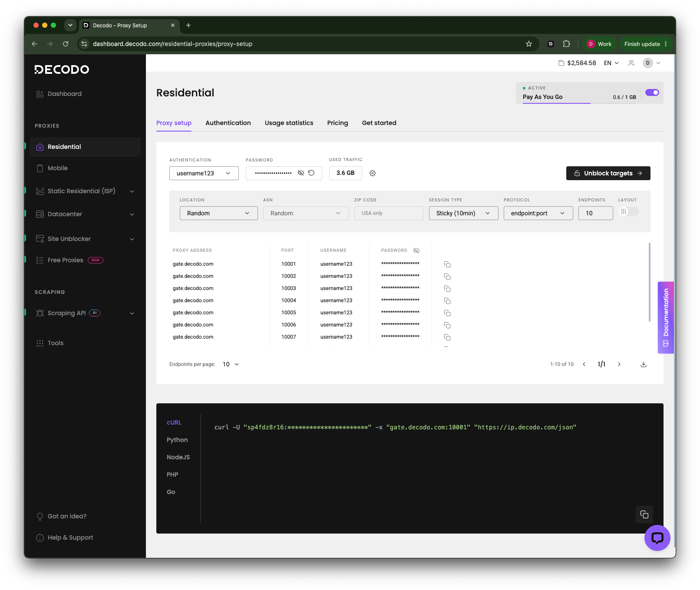Go to previous endpoints page
Screen dimensions: 700x590
pyautogui.click(x=584, y=364)
